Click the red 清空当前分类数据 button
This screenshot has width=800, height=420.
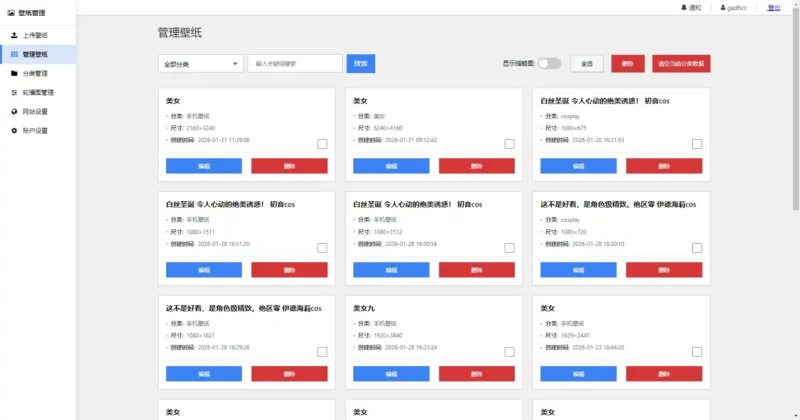click(x=681, y=63)
